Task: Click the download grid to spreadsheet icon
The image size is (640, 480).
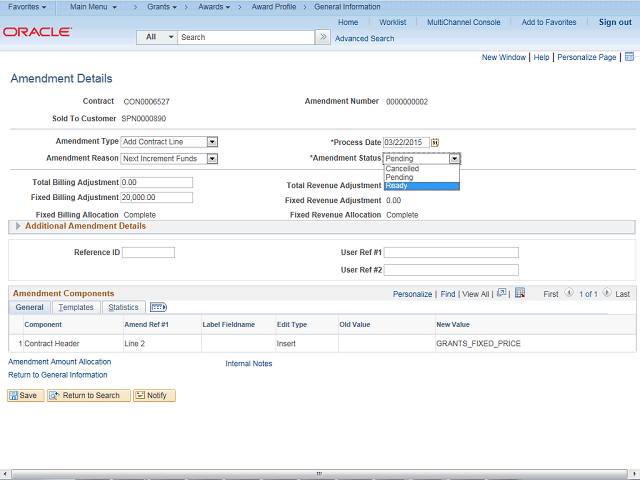Action: coord(519,294)
